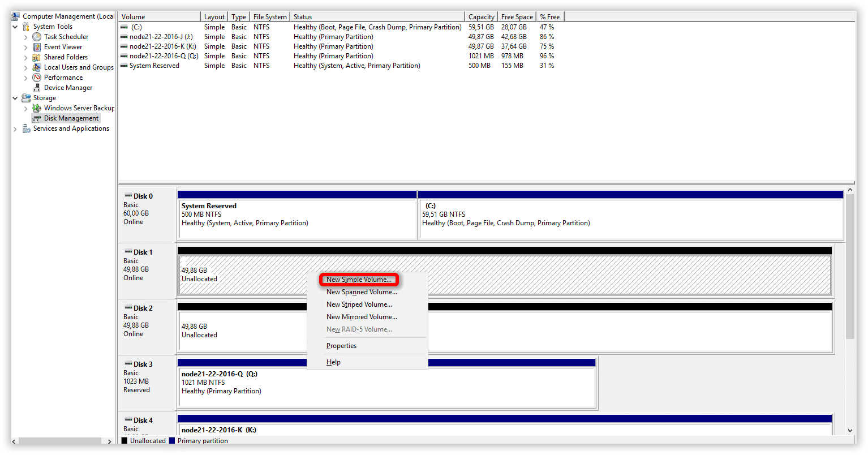Click the Local Users and Groups icon
Viewport: 868px width, 455px height.
37,67
